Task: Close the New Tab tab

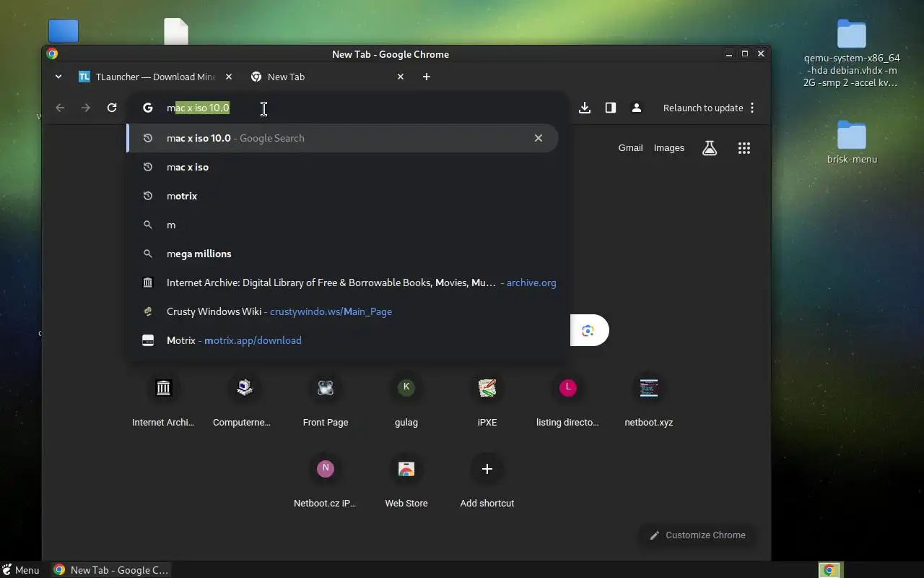Action: point(401,77)
